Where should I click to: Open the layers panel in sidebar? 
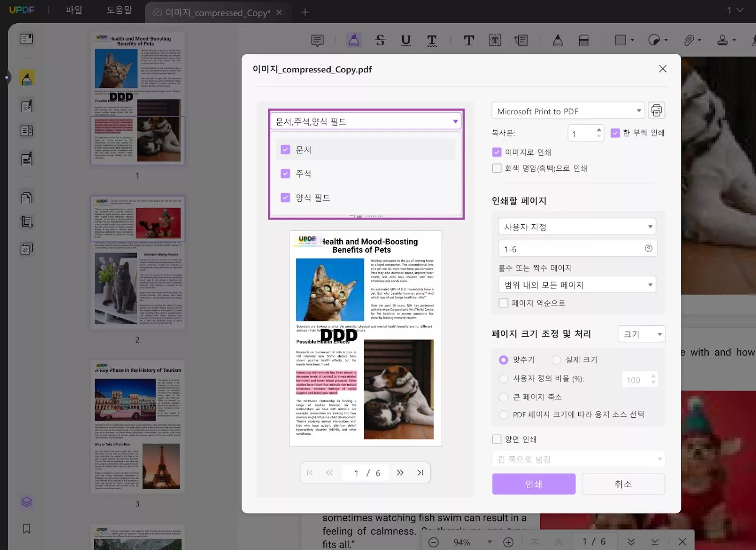(27, 502)
